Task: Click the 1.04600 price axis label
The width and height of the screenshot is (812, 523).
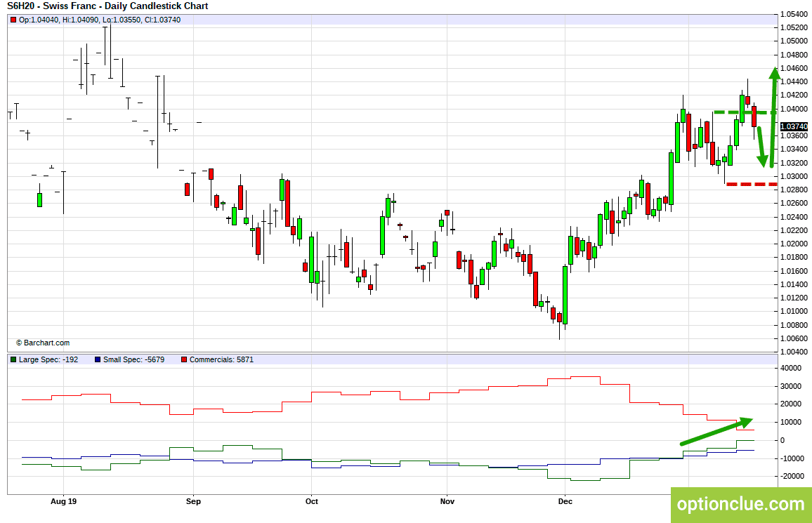Action: coord(794,68)
